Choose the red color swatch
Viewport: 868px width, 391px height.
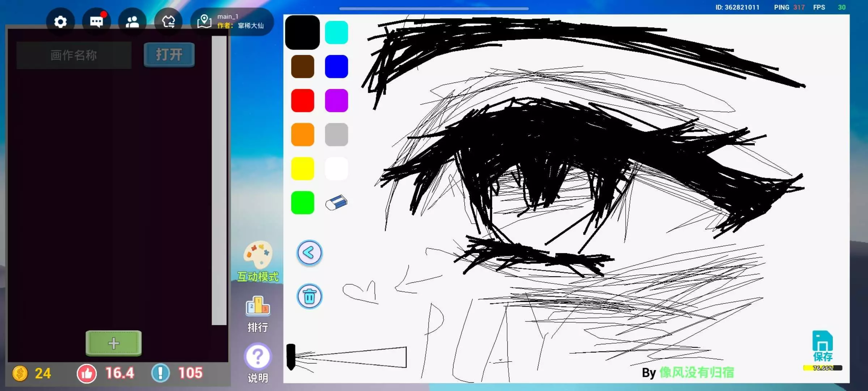point(302,101)
